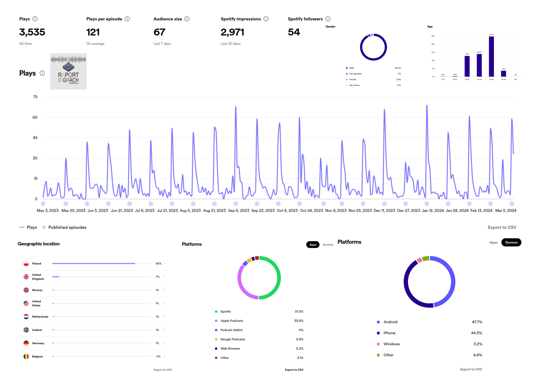The height and width of the screenshot is (392, 538).
Task: Click the Spotify green legend dot
Action: pyautogui.click(x=216, y=312)
